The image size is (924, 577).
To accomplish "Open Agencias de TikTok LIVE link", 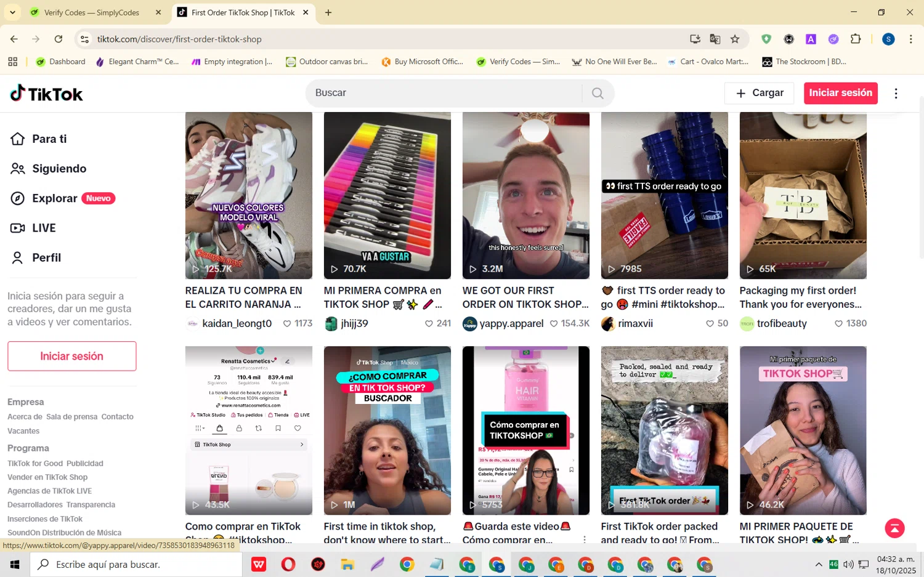I will point(49,491).
